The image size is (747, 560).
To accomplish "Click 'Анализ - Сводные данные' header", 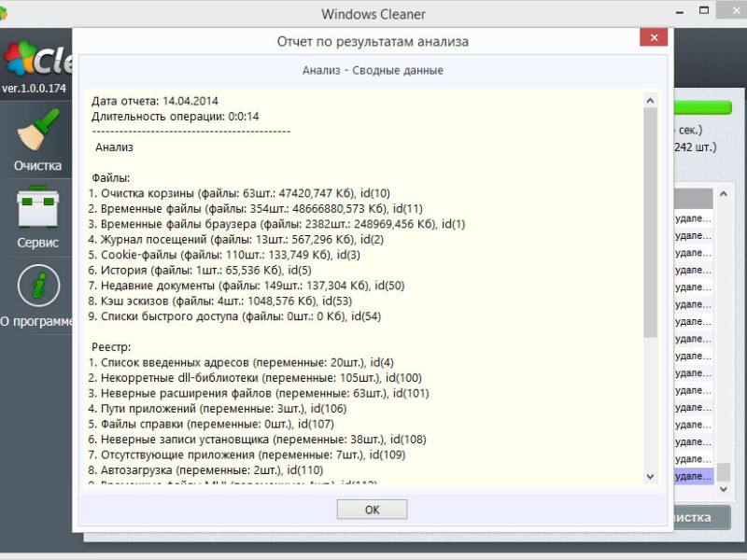I will 373,71.
